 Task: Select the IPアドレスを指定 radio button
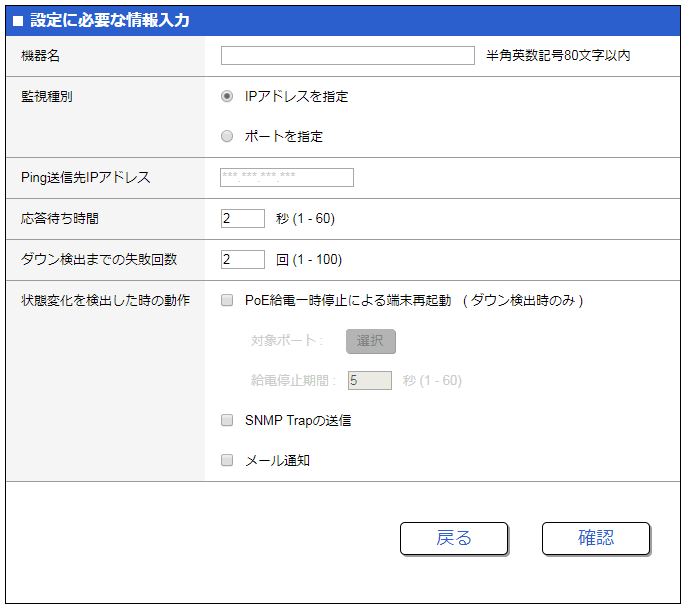[x=227, y=97]
